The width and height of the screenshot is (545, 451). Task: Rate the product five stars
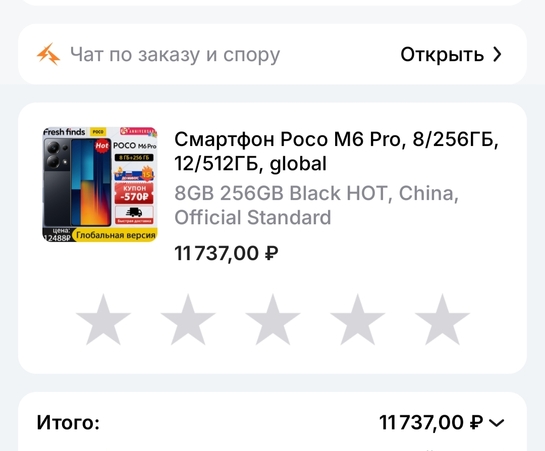pos(442,320)
